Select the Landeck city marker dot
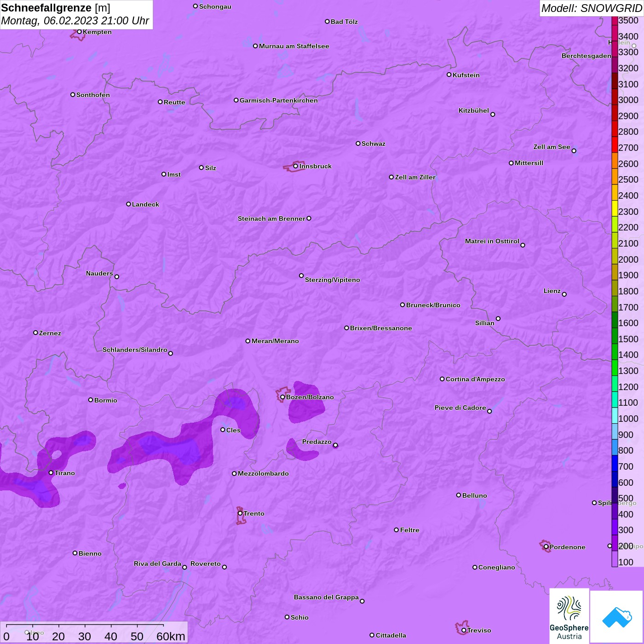This screenshot has height=644, width=644. (x=128, y=204)
